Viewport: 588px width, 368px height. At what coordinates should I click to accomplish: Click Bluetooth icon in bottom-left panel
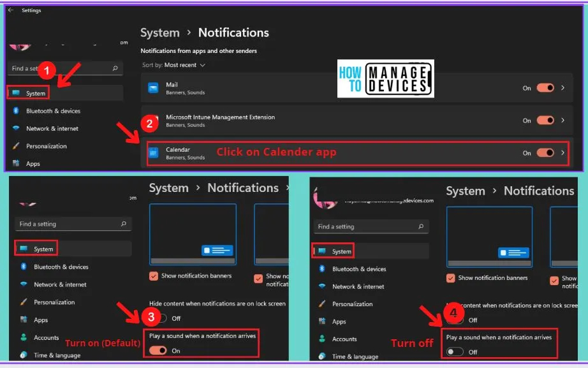coord(24,267)
